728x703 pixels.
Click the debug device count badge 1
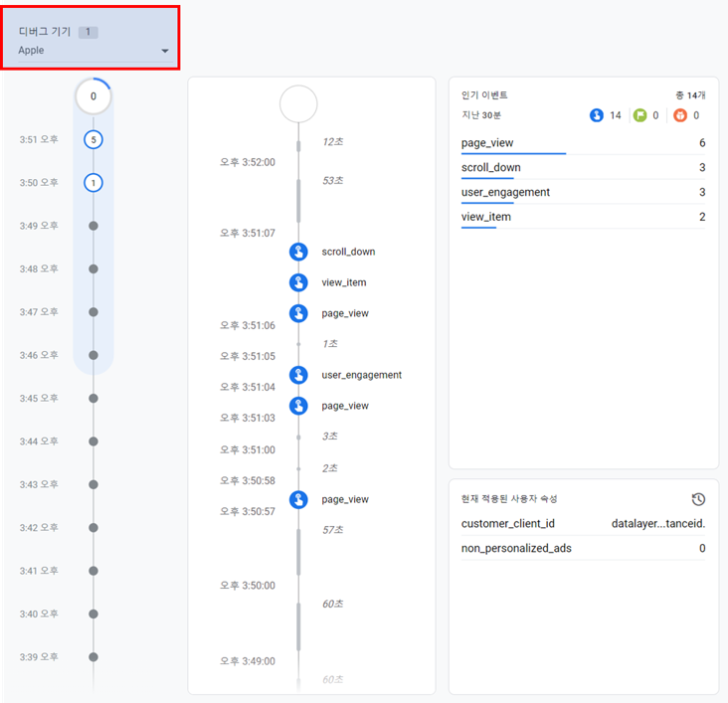(88, 32)
